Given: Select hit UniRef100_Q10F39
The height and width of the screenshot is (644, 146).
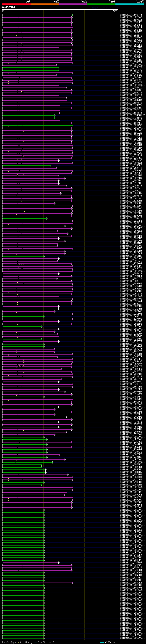Looking at the screenshot, I should click(x=131, y=75).
